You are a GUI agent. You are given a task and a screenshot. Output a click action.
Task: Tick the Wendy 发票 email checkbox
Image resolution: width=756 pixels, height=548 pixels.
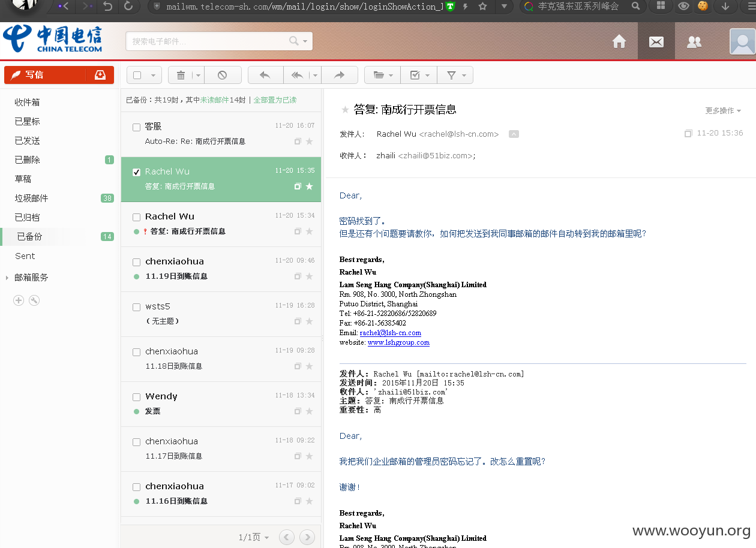pyautogui.click(x=136, y=397)
